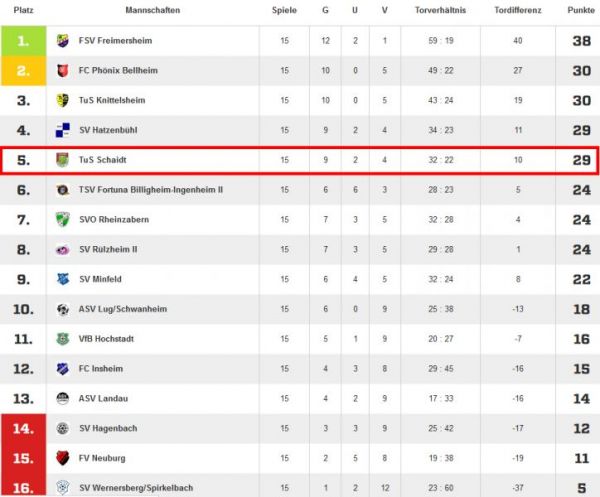Click the FC Insheim club crest
Viewport: 600px width, 497px height.
tap(63, 369)
